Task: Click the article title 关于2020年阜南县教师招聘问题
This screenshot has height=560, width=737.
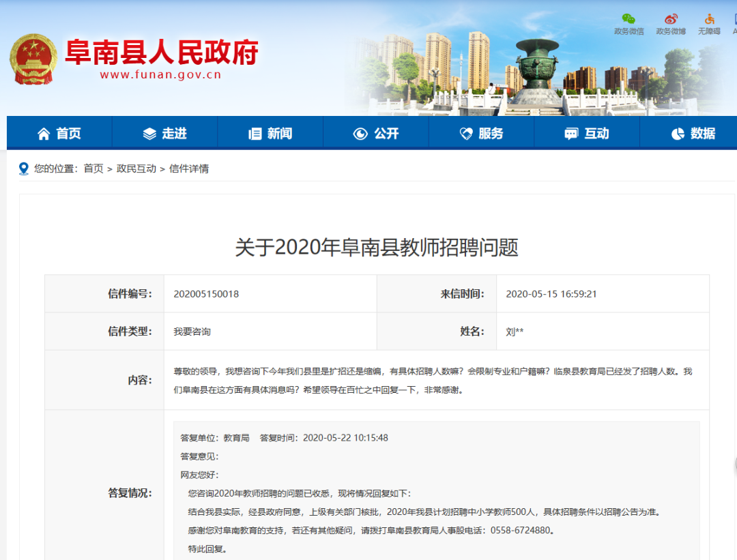Action: pos(377,247)
